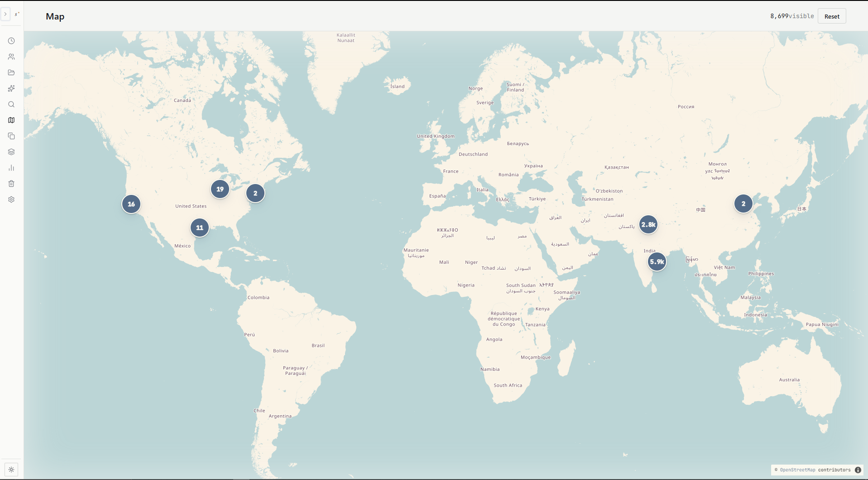Screen dimensions: 868x480
Task: Open the OpenStreetMap attribution link
Action: pyautogui.click(x=797, y=470)
